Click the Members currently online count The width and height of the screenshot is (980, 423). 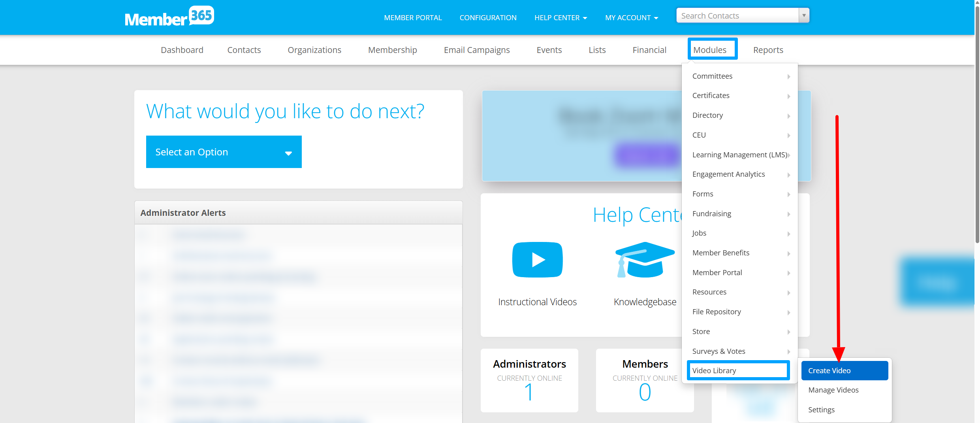(645, 393)
